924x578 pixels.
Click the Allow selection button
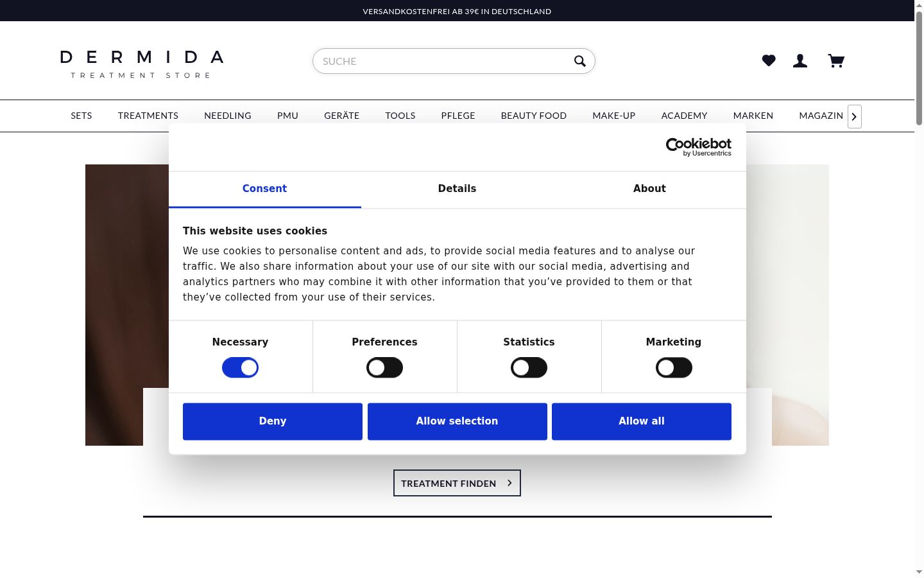(x=457, y=421)
